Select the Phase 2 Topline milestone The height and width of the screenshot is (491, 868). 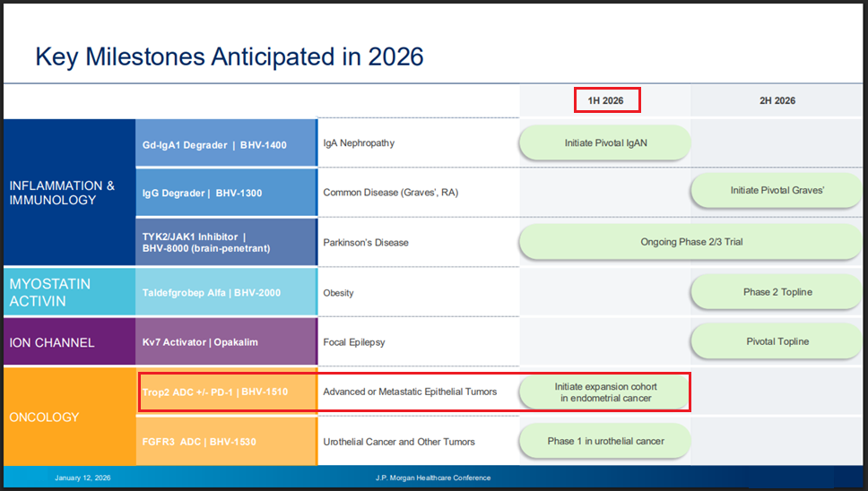(777, 292)
